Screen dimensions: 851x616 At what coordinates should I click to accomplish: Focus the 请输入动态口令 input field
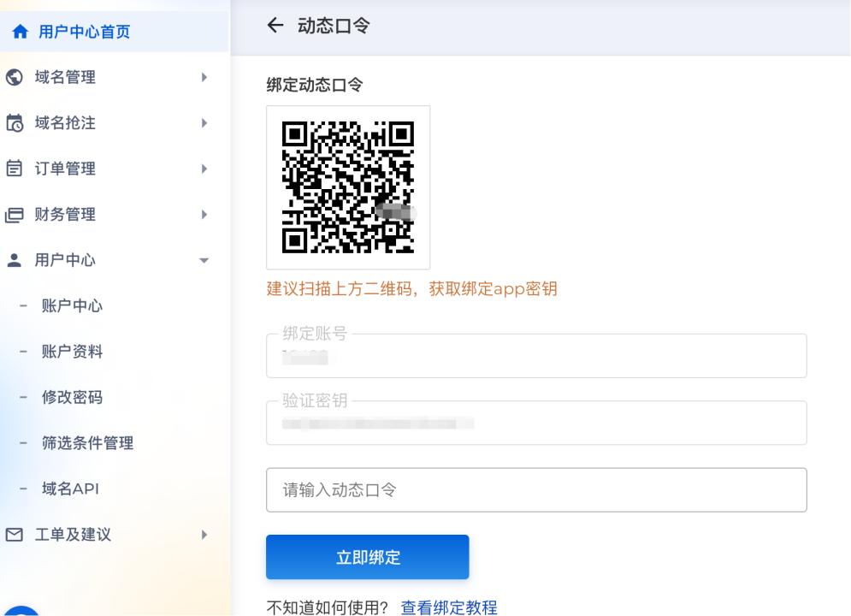[x=536, y=490]
